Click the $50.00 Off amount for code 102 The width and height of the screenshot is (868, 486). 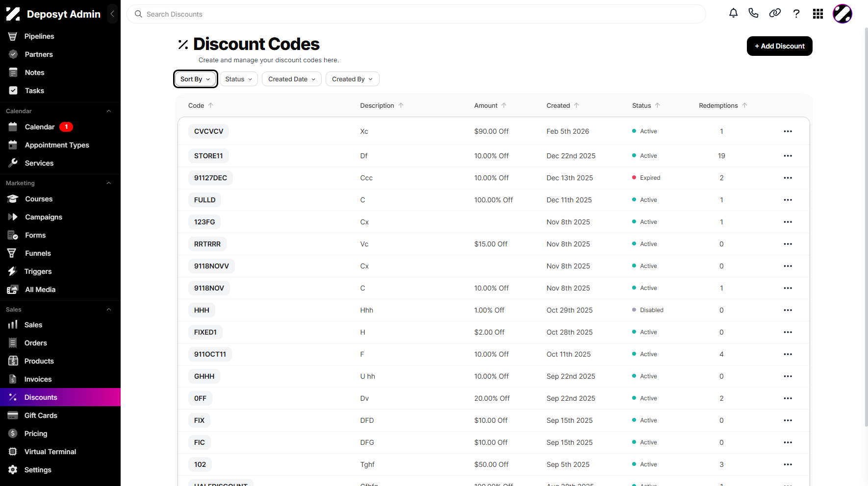click(491, 464)
